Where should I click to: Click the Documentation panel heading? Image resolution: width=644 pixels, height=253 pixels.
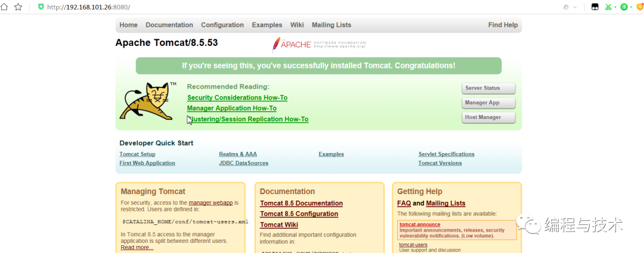pos(287,192)
